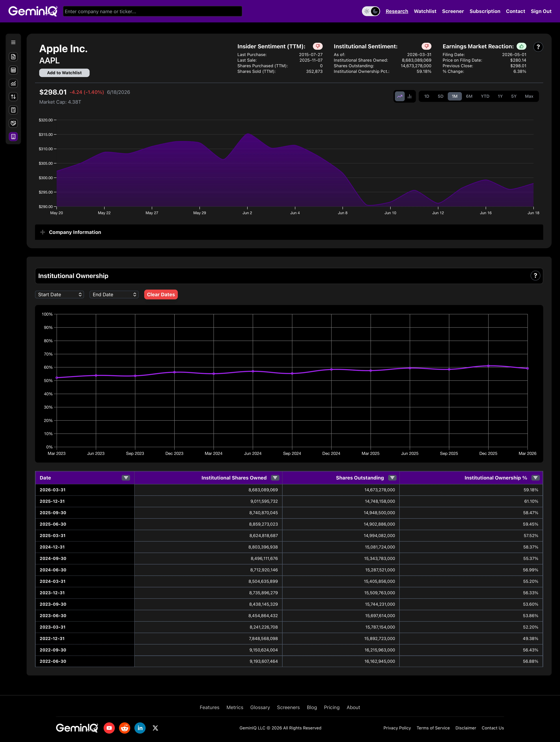
Task: Open the Start Date dropdown
Action: click(x=59, y=294)
